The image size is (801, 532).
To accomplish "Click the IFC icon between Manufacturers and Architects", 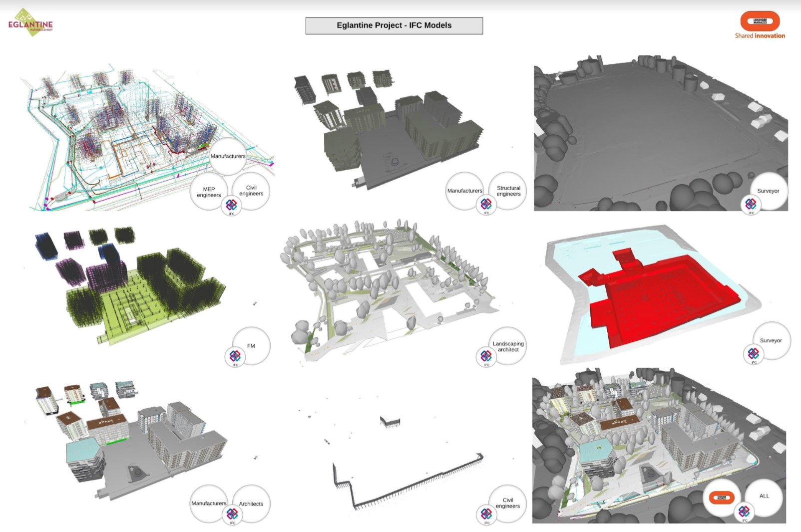I will pos(232,514).
